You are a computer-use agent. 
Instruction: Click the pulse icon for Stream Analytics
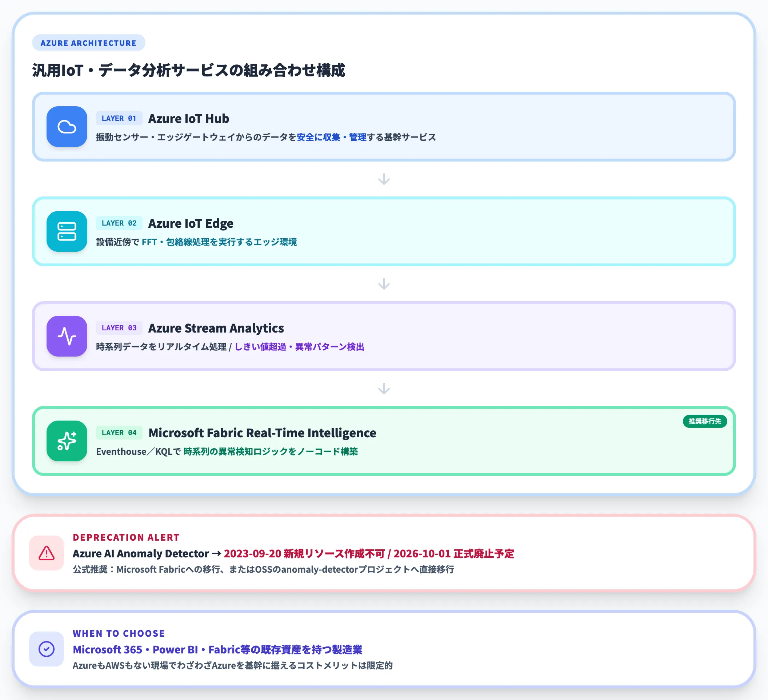coord(67,336)
